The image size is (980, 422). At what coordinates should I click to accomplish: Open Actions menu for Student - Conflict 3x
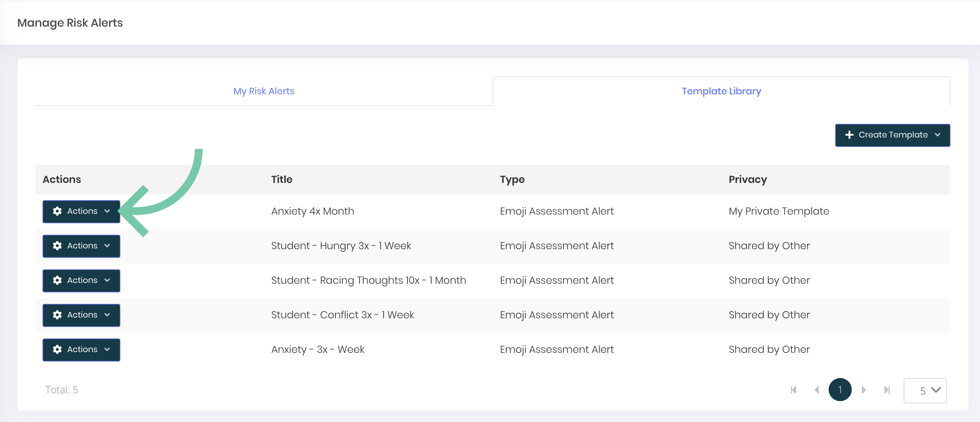81,315
